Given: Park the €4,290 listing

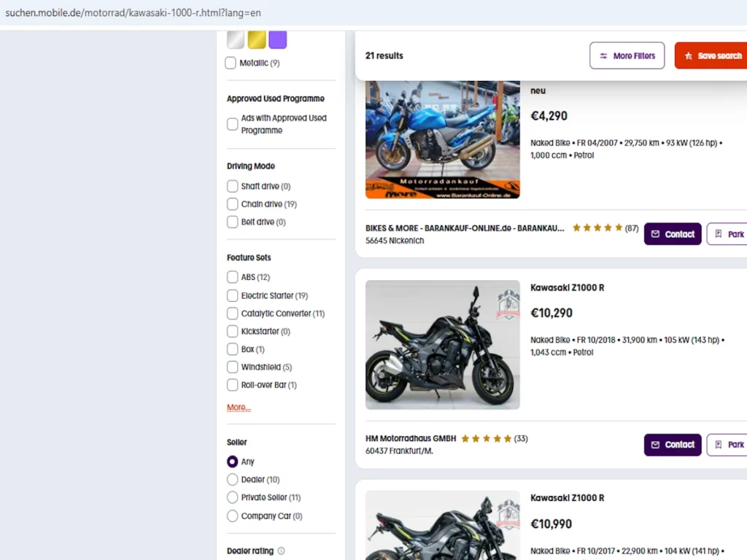Looking at the screenshot, I should (x=727, y=234).
